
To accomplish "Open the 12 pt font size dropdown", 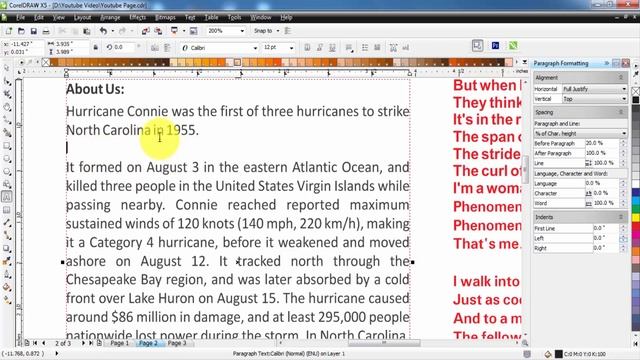I will [x=291, y=48].
